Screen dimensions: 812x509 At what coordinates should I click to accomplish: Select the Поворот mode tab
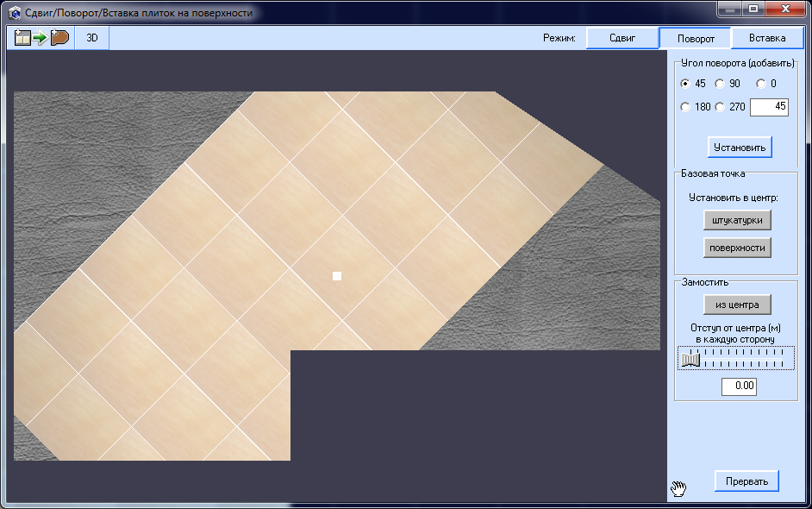(x=695, y=39)
